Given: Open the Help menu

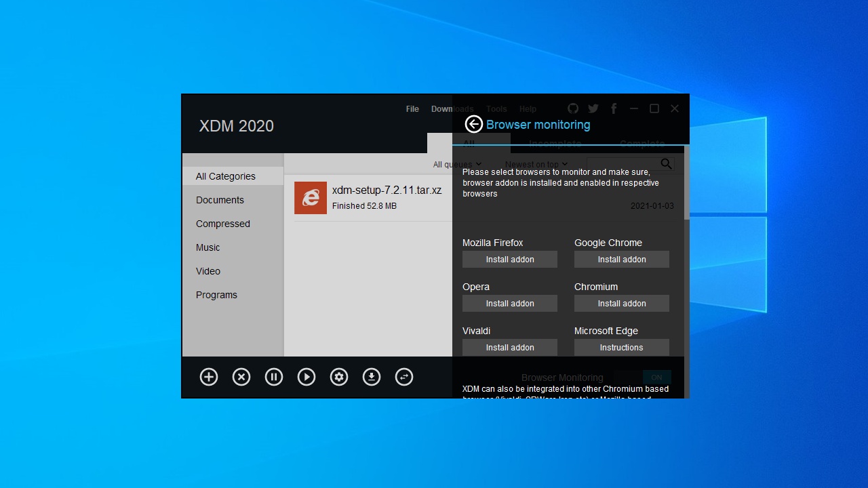Looking at the screenshot, I should pos(528,109).
